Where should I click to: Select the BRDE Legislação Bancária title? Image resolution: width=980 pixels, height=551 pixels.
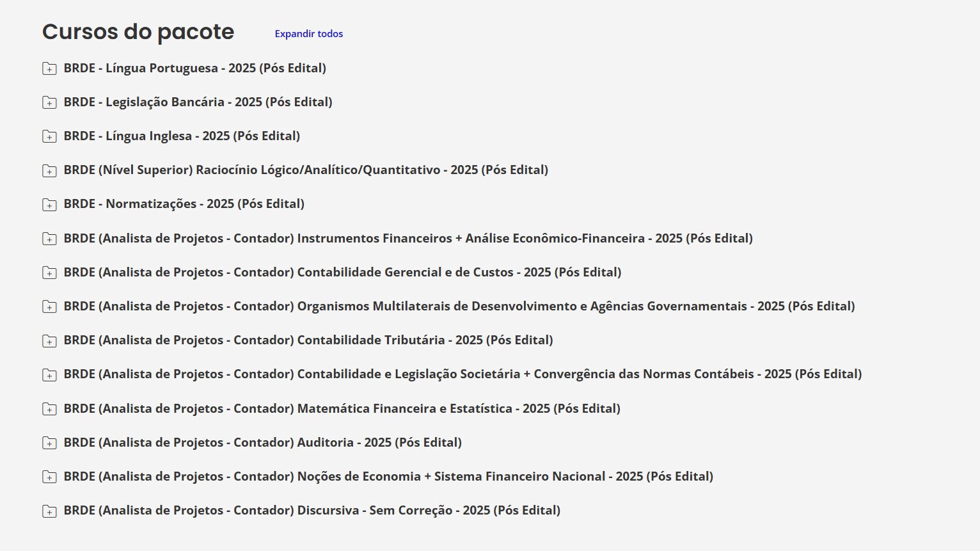pos(198,102)
